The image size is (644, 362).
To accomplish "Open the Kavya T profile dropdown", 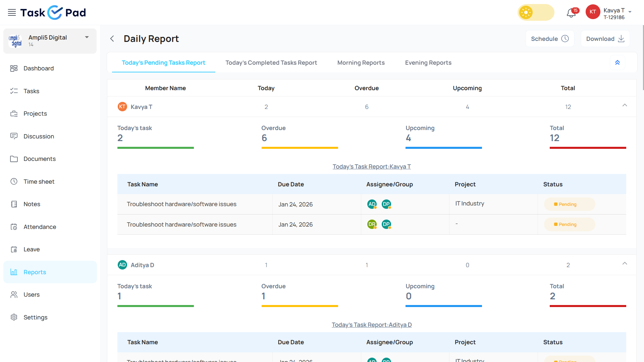I will click(630, 12).
